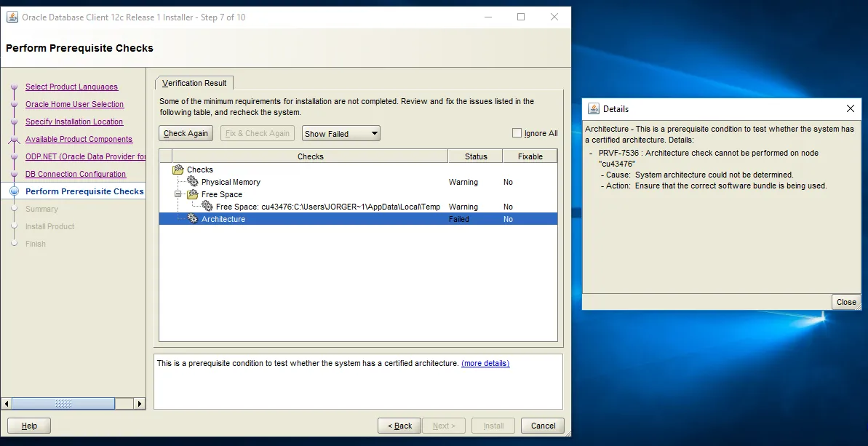Open the Show Failed dropdown
The height and width of the screenshot is (446, 868).
(x=341, y=133)
